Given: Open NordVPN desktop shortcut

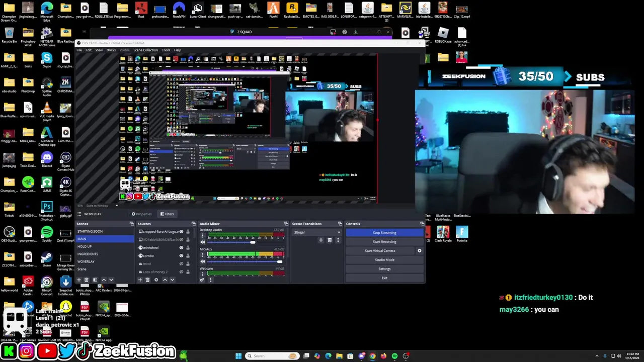Looking at the screenshot, I should (x=179, y=10).
